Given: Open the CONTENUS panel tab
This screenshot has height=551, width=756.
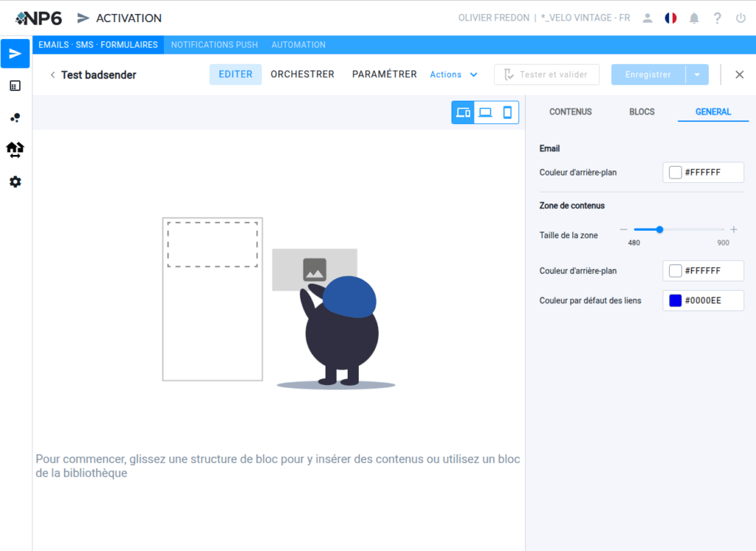Looking at the screenshot, I should (x=571, y=111).
